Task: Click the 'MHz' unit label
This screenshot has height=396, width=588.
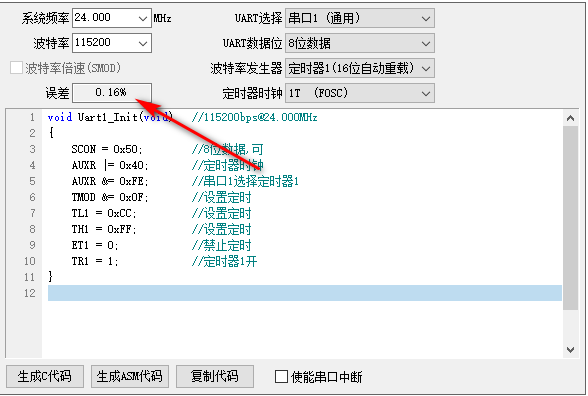Action: 162,18
